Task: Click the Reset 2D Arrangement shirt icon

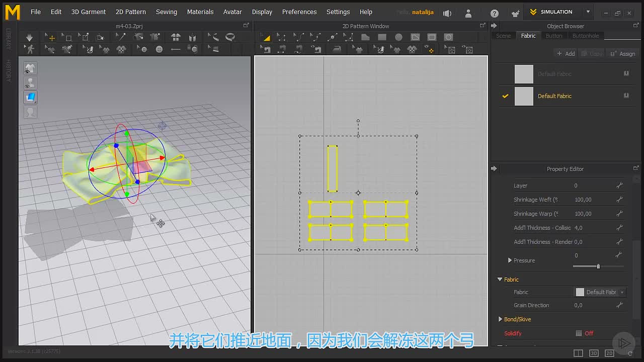Action: tap(176, 38)
